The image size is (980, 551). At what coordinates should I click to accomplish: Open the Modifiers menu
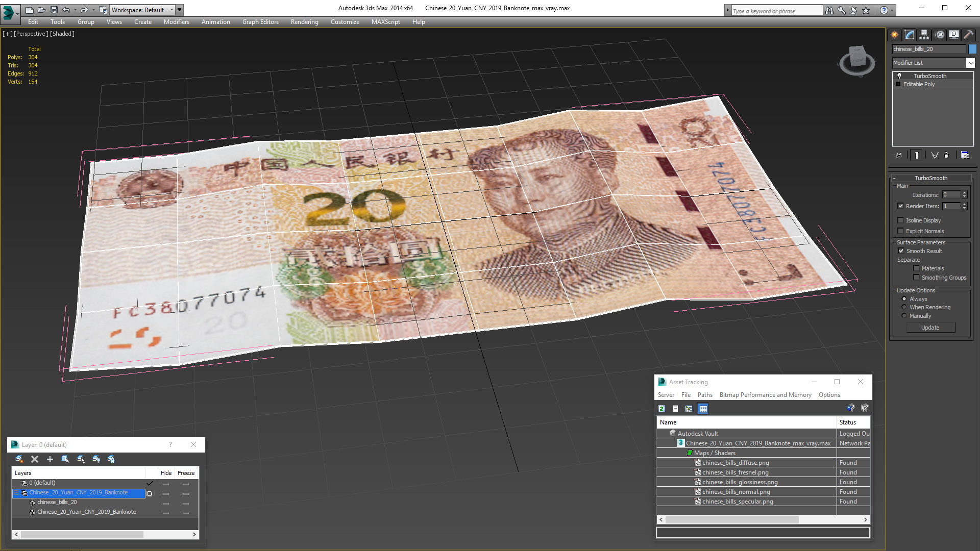[177, 22]
